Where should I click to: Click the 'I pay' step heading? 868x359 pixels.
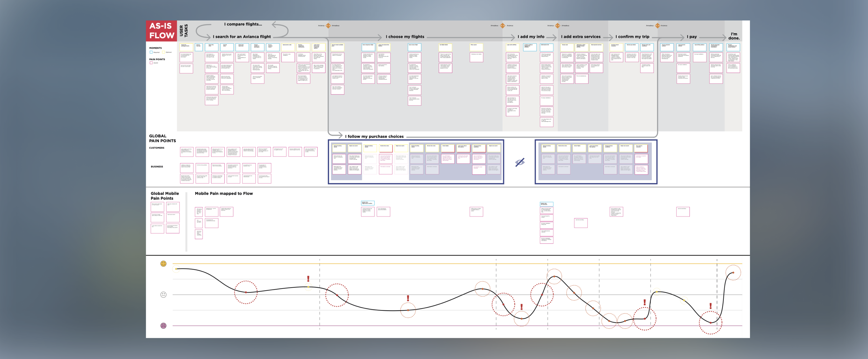[691, 37]
